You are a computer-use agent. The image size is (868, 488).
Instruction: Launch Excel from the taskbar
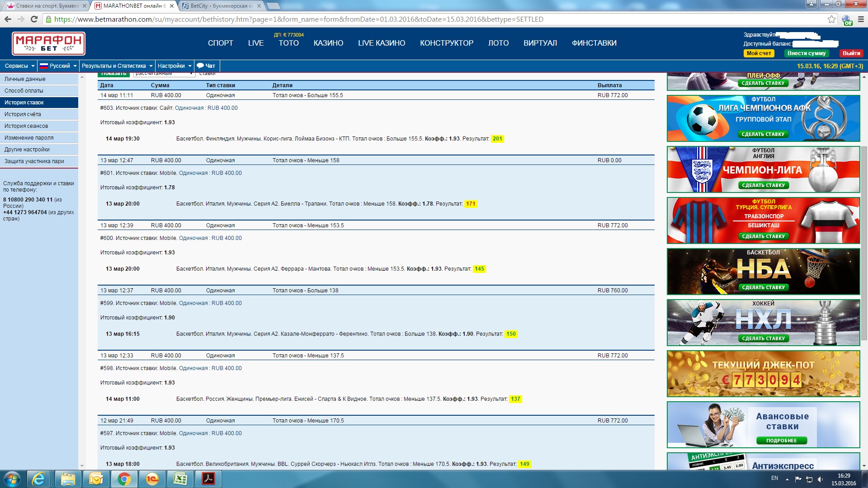pos(180,479)
